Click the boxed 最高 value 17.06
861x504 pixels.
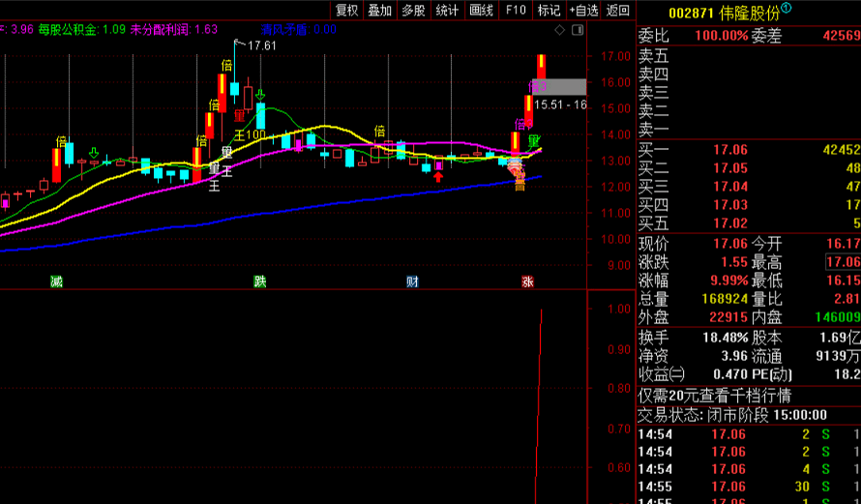[x=843, y=262]
